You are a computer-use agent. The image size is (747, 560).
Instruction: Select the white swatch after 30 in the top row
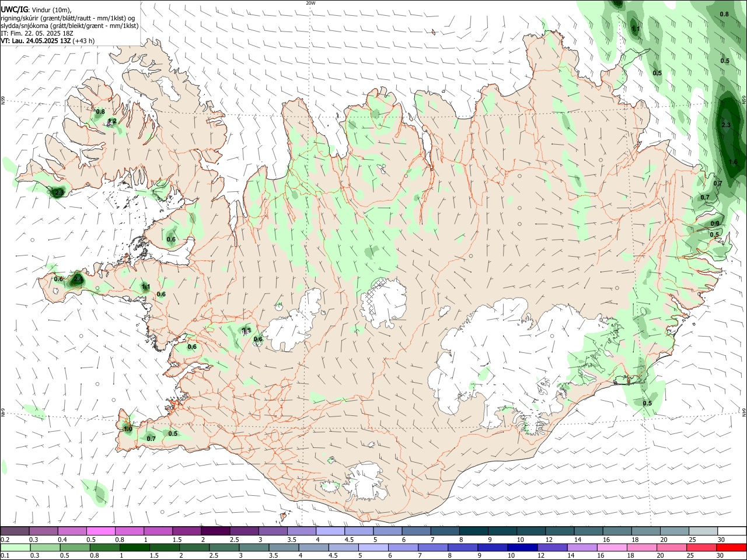click(x=732, y=531)
